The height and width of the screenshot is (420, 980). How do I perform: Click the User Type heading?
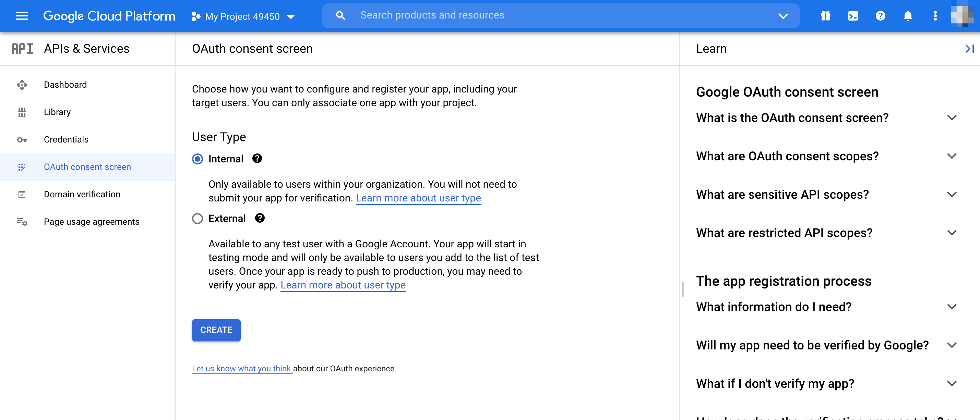click(219, 137)
